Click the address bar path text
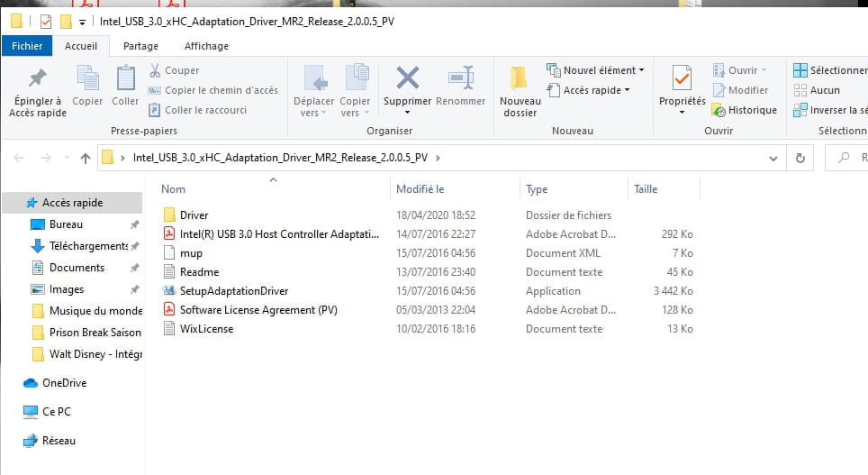This screenshot has width=868, height=475. [280, 158]
